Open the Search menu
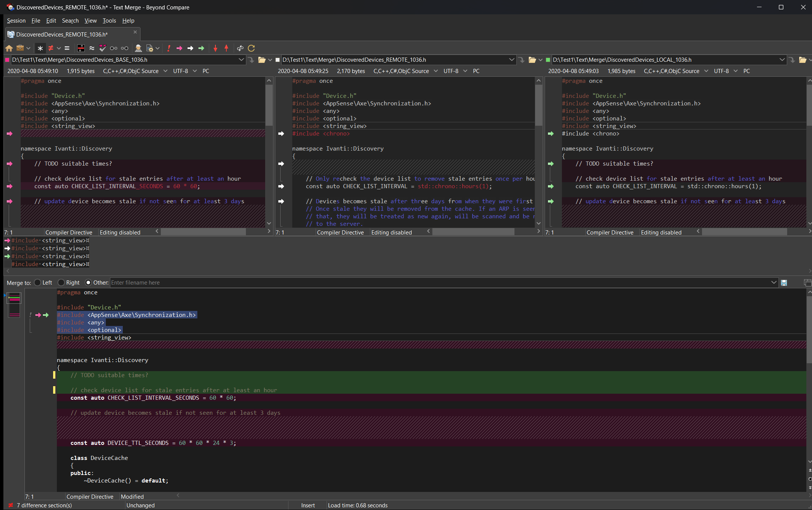The height and width of the screenshot is (510, 812). point(70,21)
